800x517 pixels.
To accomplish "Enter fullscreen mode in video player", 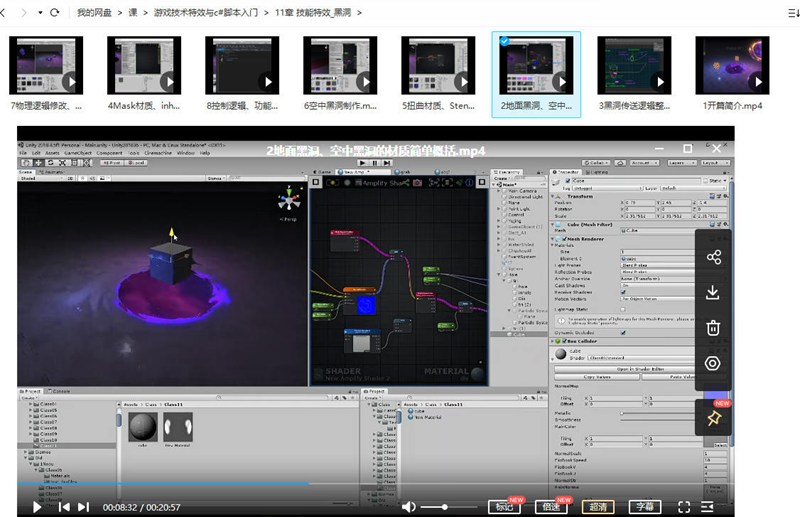I will point(685,507).
